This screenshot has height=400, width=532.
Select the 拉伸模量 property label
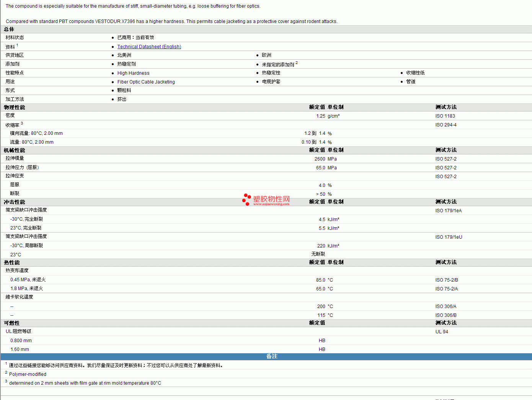pyautogui.click(x=15, y=158)
